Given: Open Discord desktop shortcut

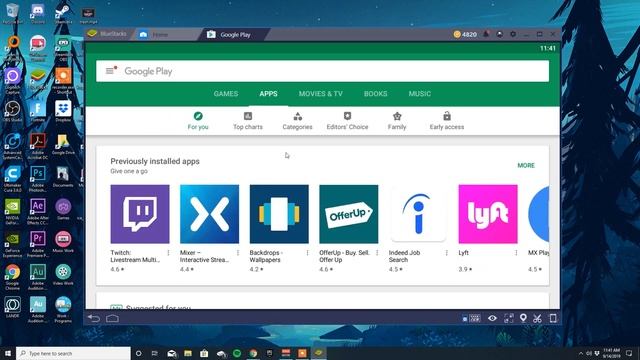Looking at the screenshot, I should [x=38, y=13].
